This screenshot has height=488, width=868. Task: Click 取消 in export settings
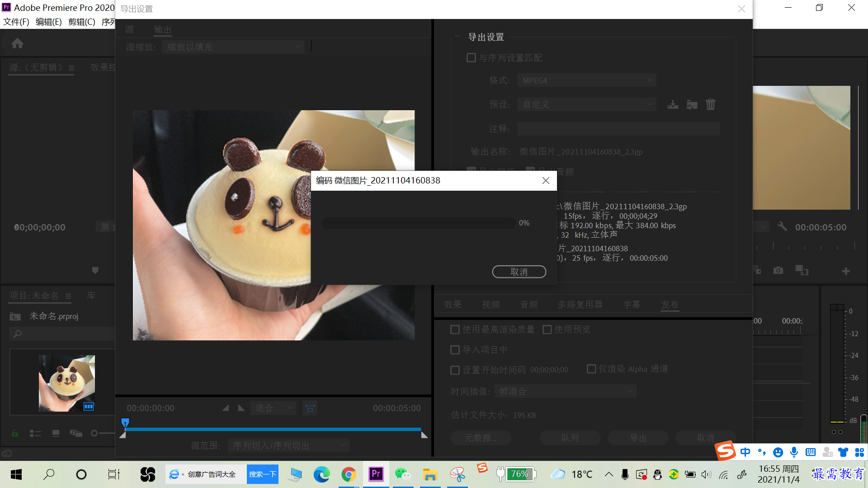pos(705,438)
